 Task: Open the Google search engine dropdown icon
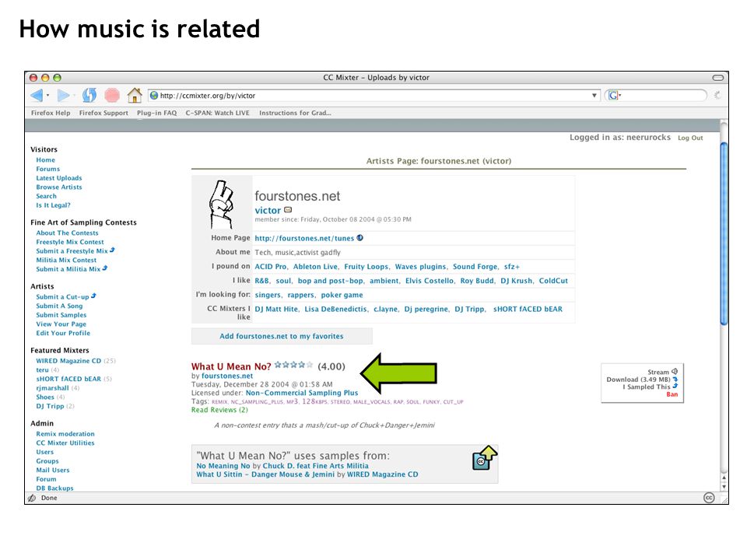[615, 95]
